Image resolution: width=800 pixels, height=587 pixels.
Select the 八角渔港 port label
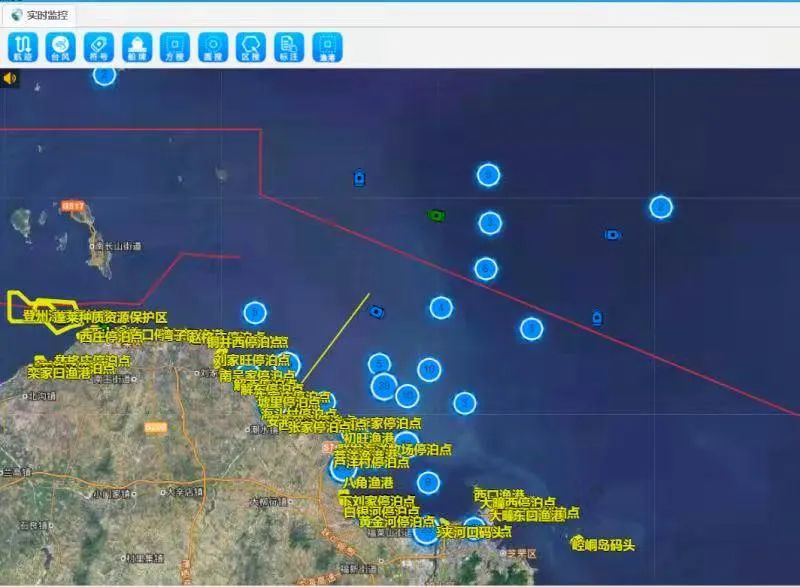(368, 482)
